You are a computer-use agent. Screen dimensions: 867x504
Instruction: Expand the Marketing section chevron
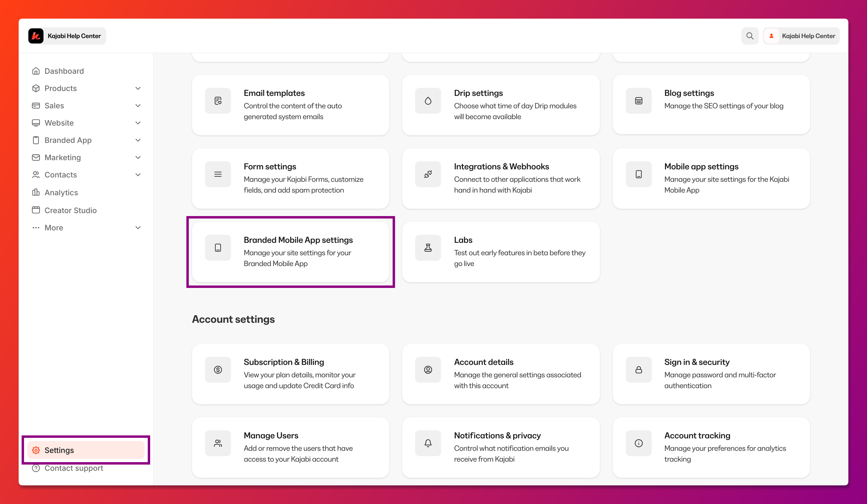coord(138,157)
